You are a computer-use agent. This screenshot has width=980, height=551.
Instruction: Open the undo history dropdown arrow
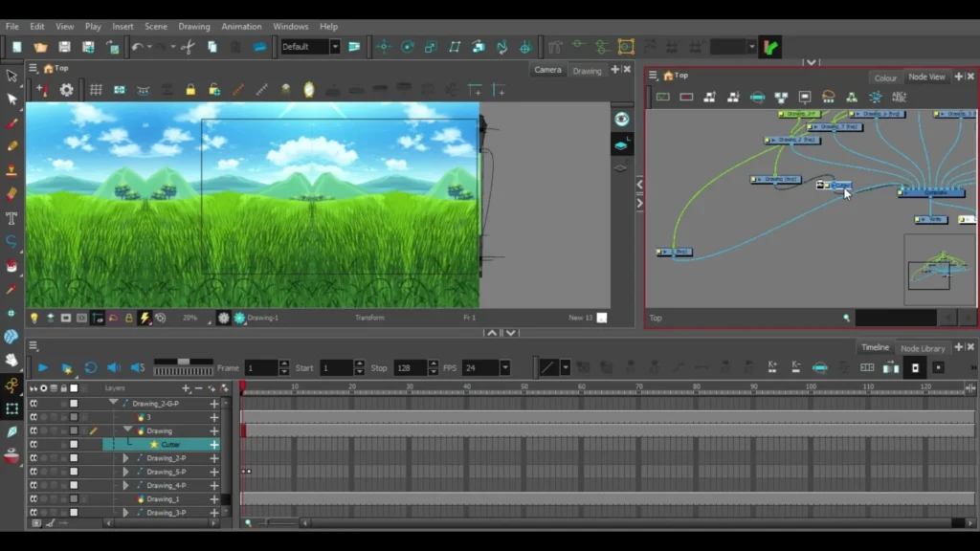pos(149,47)
